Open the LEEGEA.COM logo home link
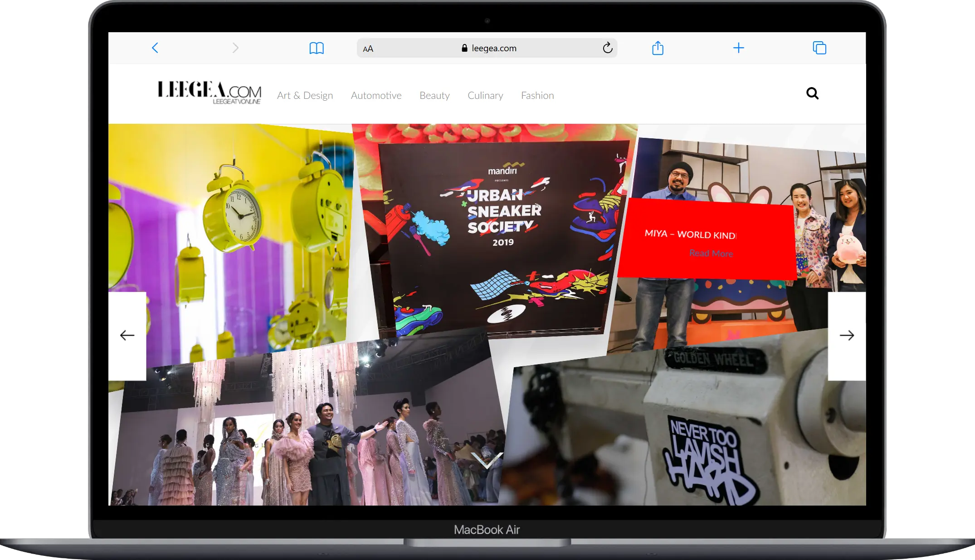The width and height of the screenshot is (975, 560). [209, 93]
